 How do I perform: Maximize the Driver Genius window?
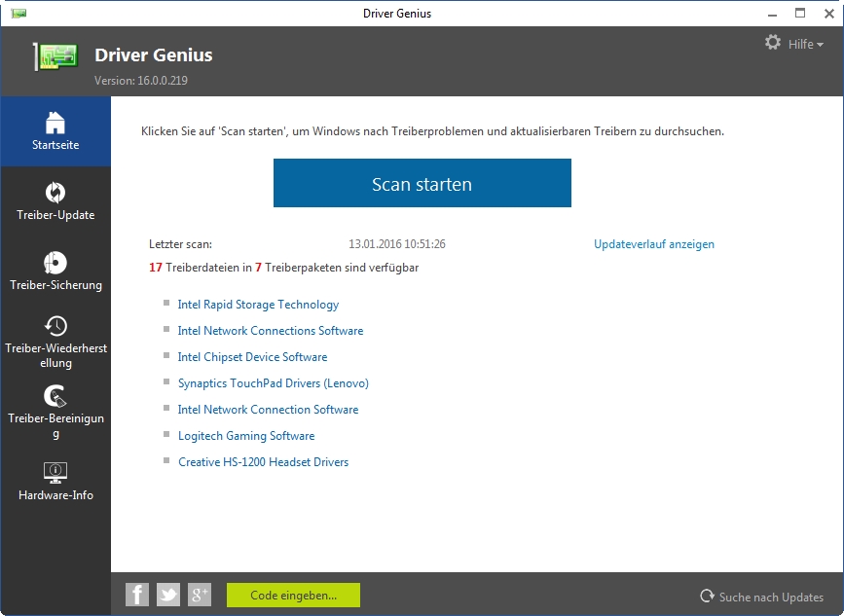[800, 14]
